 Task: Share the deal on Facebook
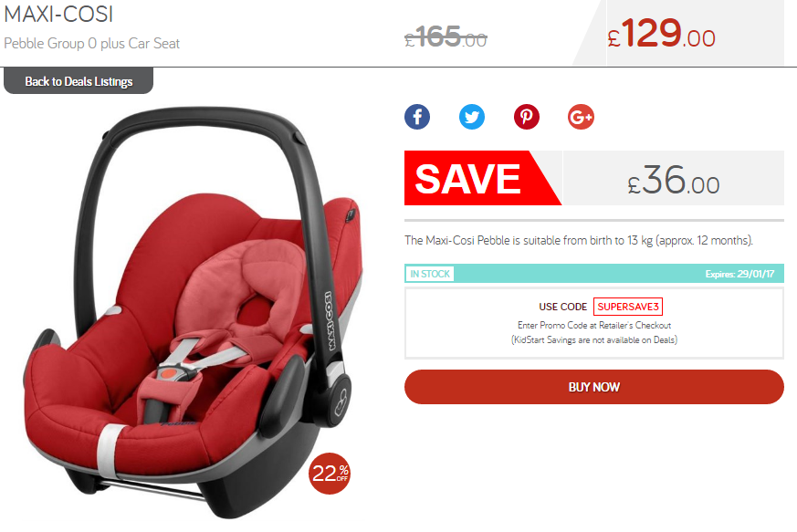[x=417, y=117]
